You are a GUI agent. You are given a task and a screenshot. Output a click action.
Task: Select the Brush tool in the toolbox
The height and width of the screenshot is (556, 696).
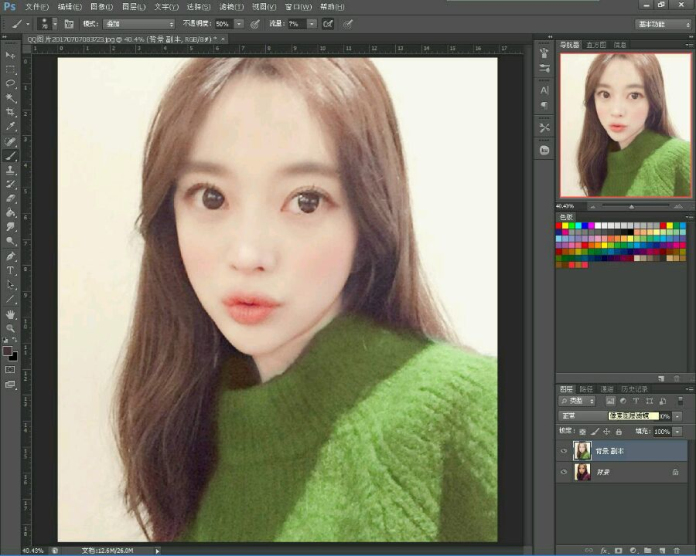click(11, 156)
